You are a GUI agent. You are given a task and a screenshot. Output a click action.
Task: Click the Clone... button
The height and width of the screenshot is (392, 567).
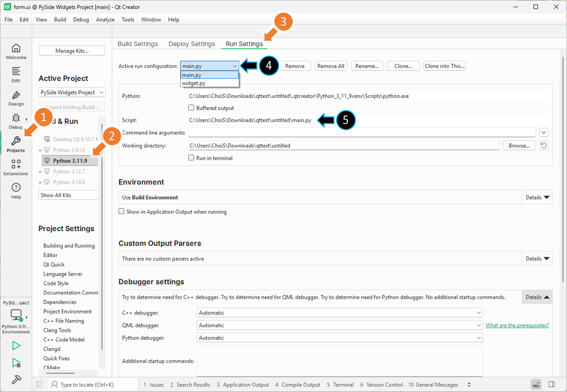point(403,66)
